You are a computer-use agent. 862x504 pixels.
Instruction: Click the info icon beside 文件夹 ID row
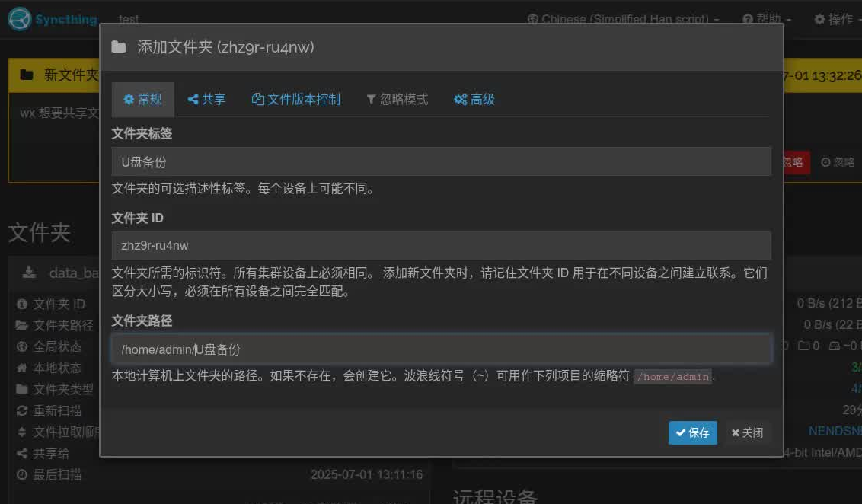tap(21, 304)
